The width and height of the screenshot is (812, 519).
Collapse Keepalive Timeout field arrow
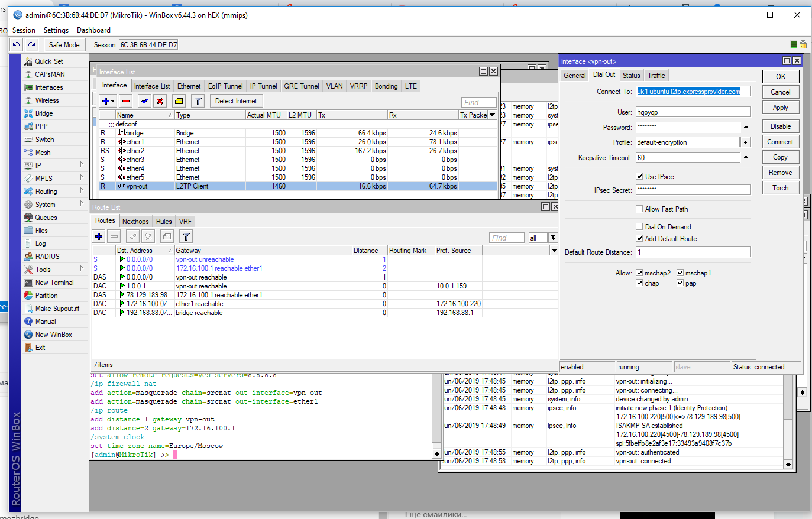pos(746,157)
